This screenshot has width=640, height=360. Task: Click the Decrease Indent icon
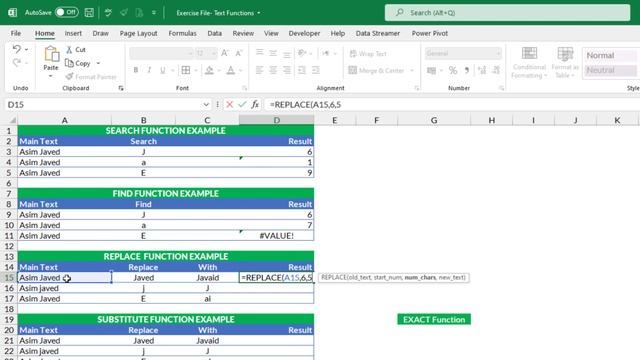[302, 70]
